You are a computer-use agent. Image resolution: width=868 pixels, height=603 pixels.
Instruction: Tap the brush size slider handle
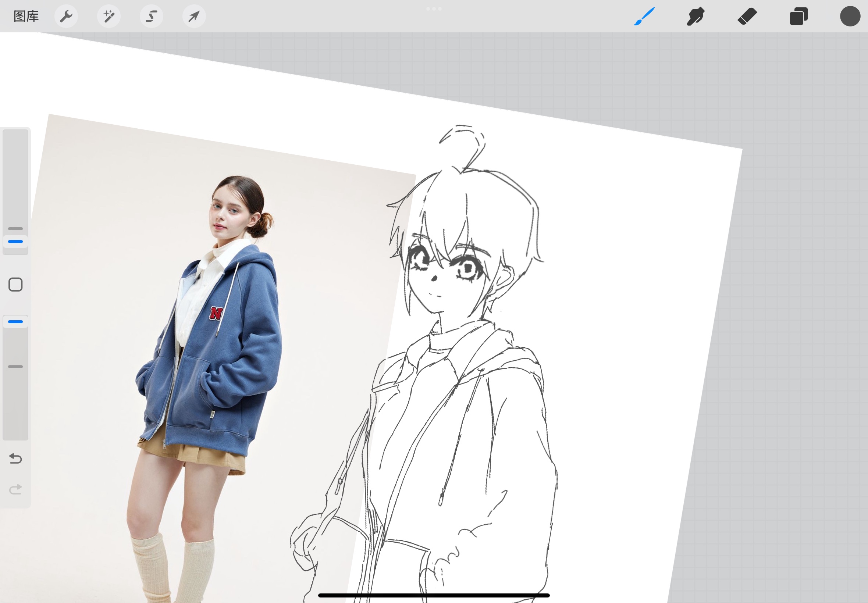click(15, 242)
